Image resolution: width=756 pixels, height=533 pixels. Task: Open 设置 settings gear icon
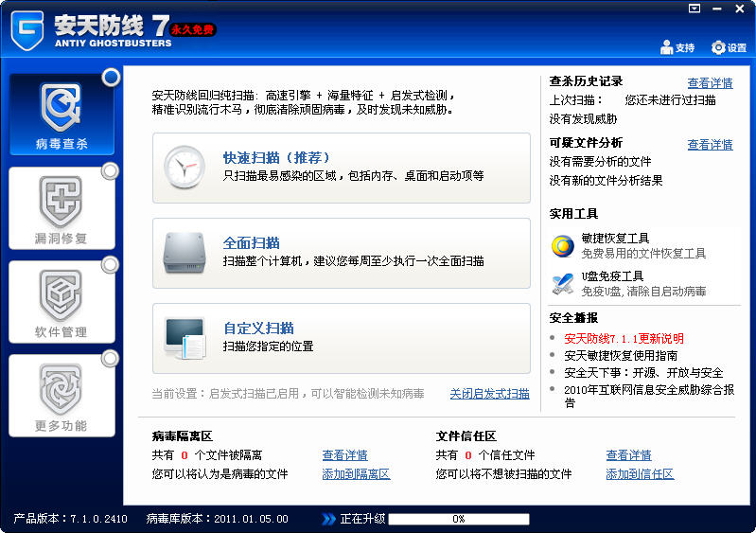point(718,47)
